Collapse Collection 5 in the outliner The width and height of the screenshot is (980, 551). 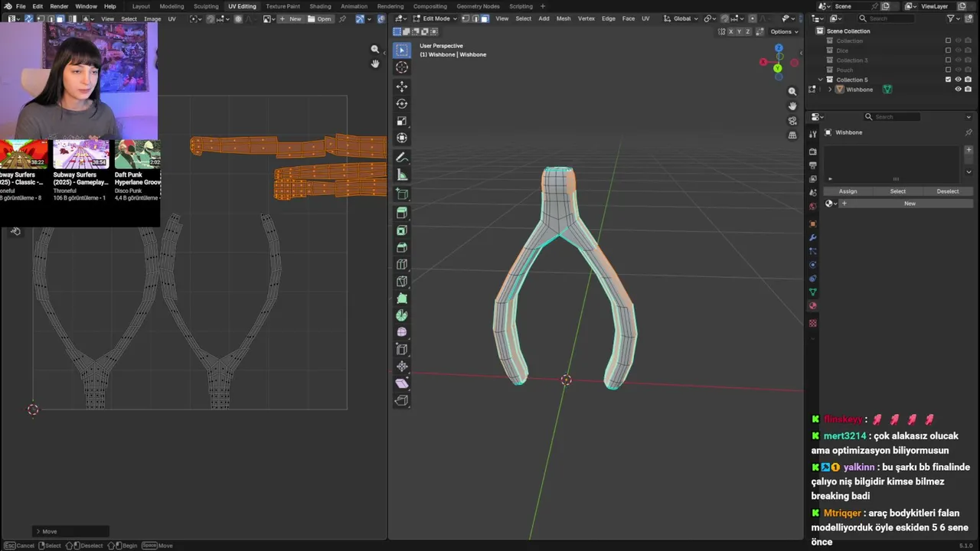pyautogui.click(x=821, y=80)
